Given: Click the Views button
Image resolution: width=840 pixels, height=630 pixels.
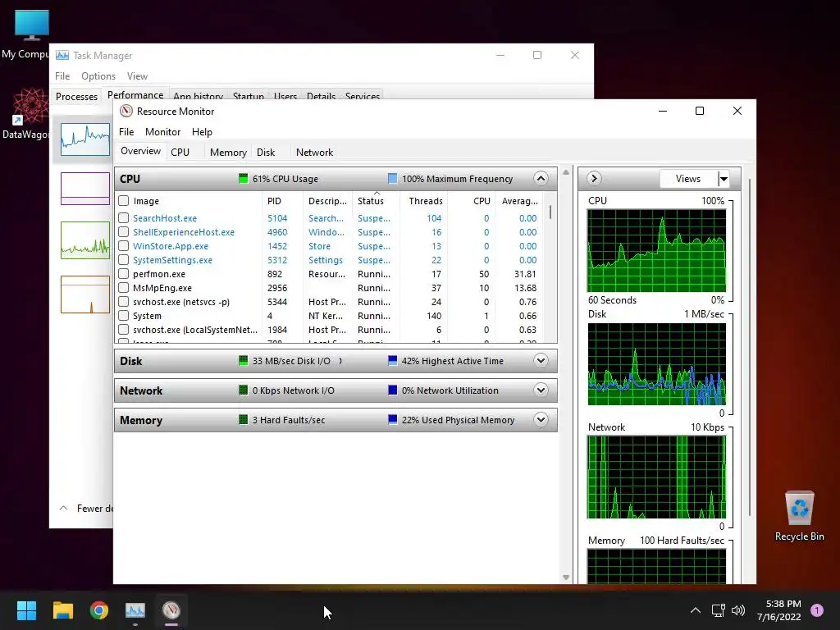Looking at the screenshot, I should pyautogui.click(x=688, y=179).
